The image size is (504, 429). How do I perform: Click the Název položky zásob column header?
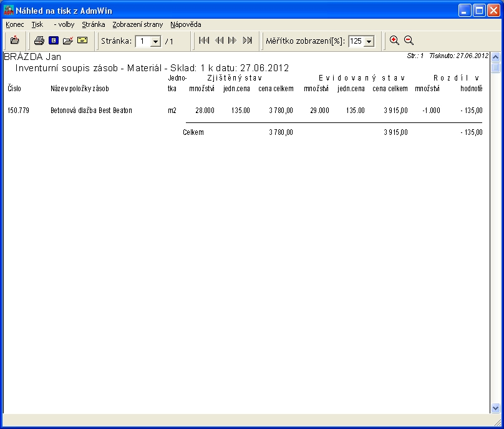tap(80, 89)
